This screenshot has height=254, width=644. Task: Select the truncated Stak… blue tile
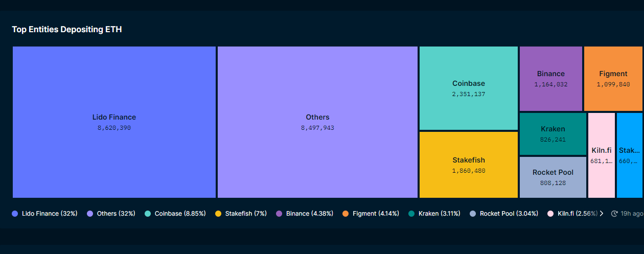[x=630, y=155]
